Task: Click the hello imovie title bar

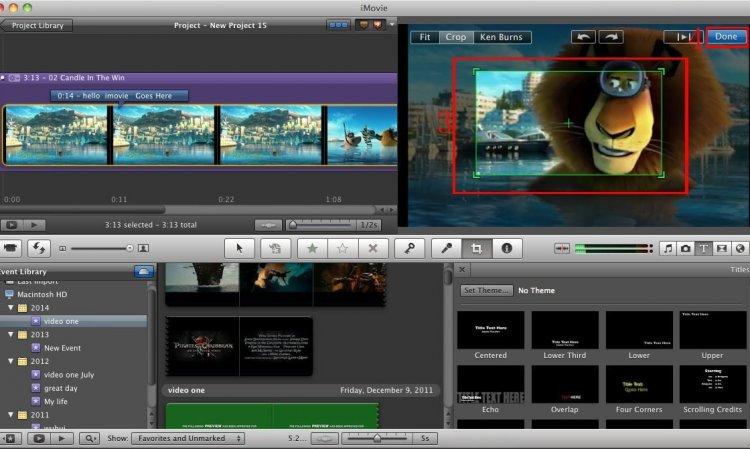Action: point(119,96)
